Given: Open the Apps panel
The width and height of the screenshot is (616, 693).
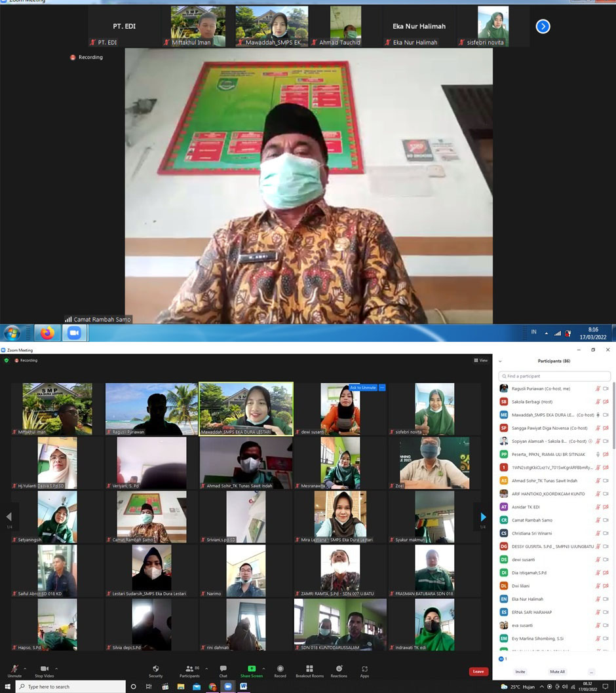Looking at the screenshot, I should [364, 671].
